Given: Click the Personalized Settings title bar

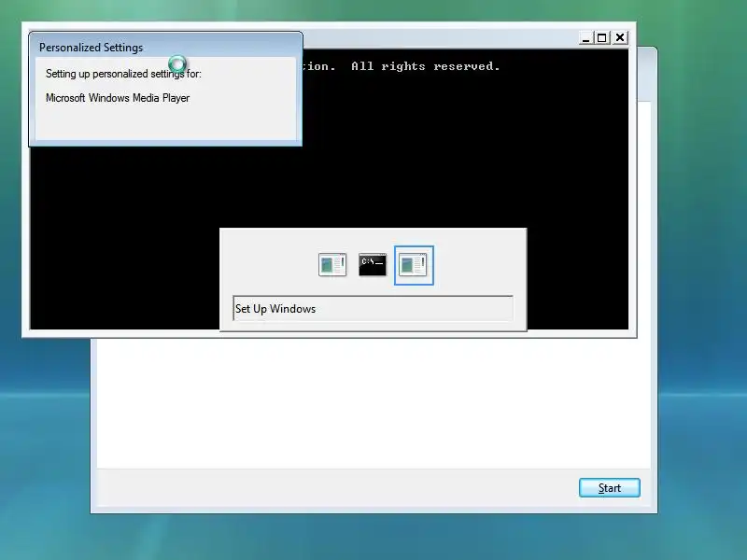Looking at the screenshot, I should (x=165, y=47).
